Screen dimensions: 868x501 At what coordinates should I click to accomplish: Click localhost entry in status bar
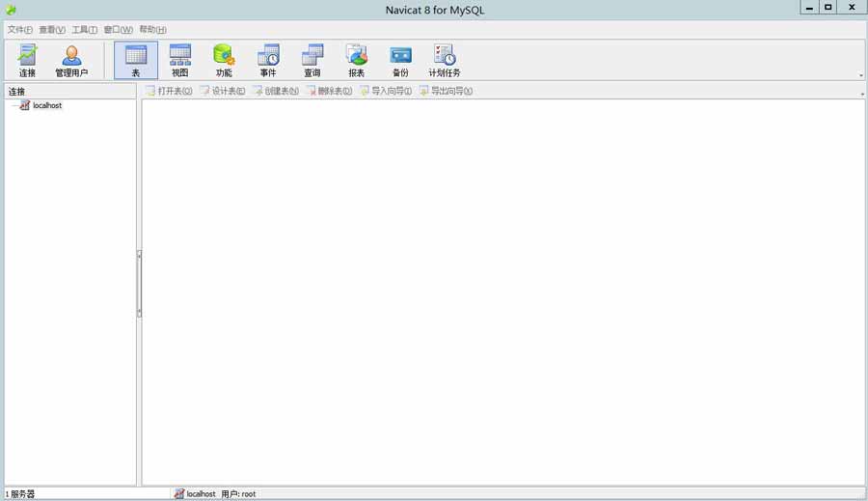pyautogui.click(x=195, y=494)
